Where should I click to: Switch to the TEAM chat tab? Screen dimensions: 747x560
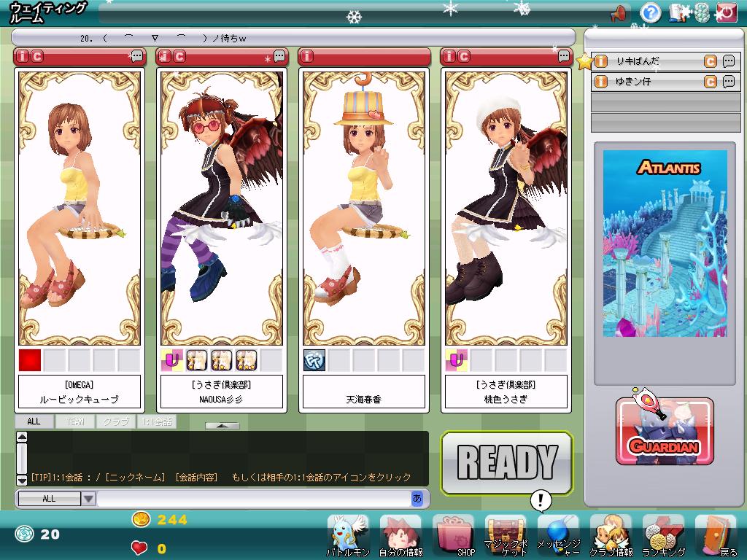[x=75, y=421]
